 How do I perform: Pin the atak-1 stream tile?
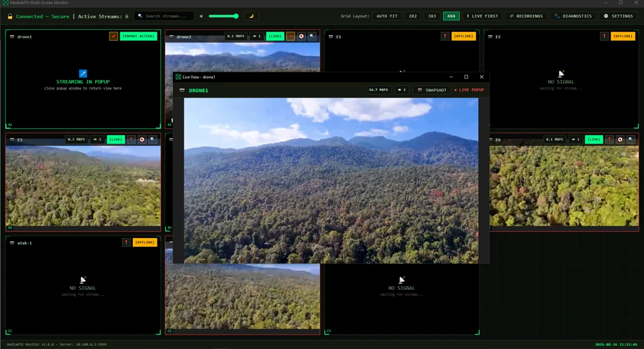[126, 242]
